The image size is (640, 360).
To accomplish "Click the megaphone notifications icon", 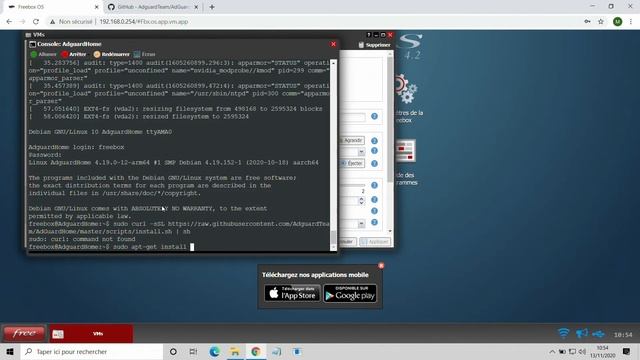I will [x=582, y=333].
